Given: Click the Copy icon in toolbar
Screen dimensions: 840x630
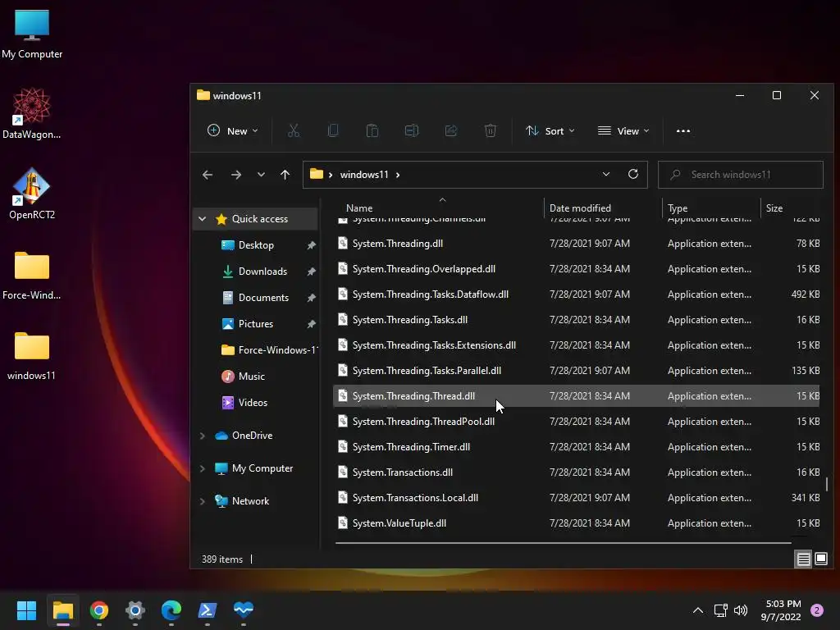Looking at the screenshot, I should pyautogui.click(x=333, y=130).
